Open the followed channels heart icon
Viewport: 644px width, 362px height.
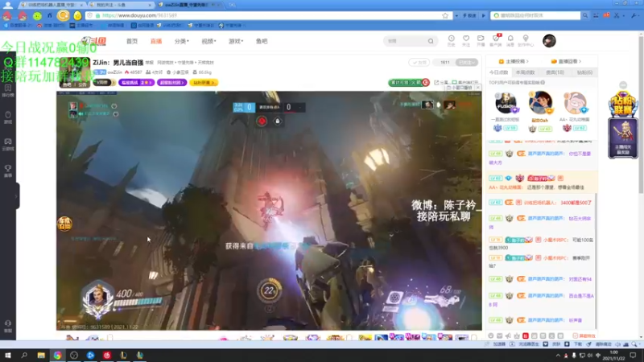pos(466,40)
